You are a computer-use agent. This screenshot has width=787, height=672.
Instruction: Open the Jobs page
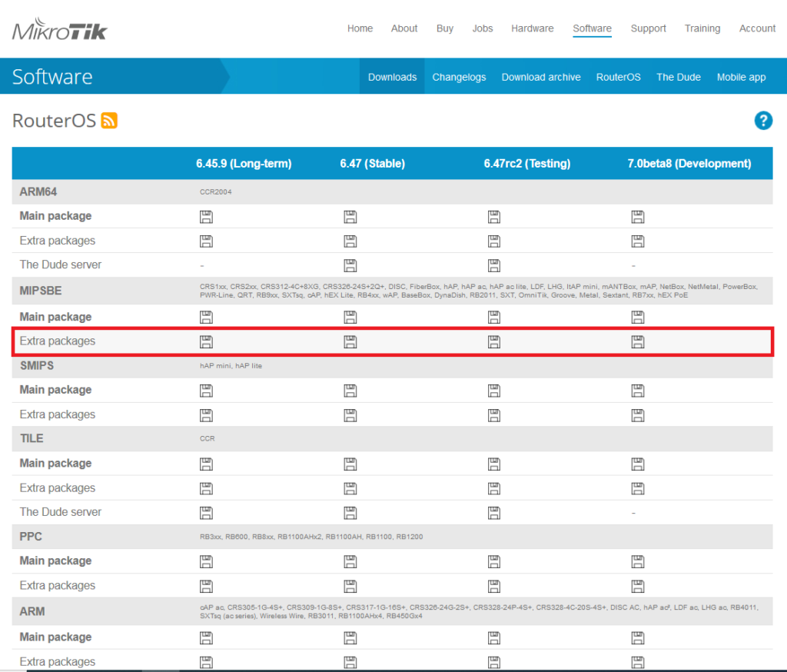[x=483, y=28]
